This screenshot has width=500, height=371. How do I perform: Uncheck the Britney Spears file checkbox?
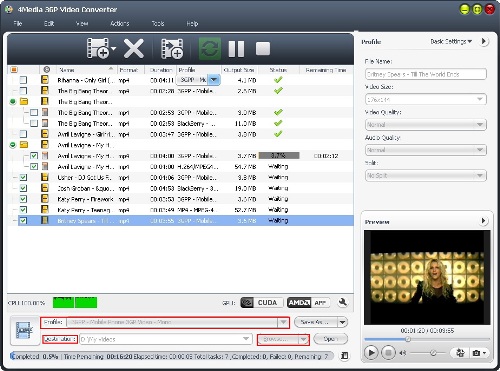click(x=23, y=220)
